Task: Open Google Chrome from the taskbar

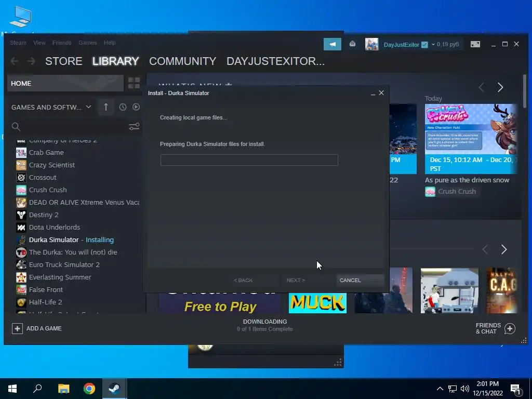Action: (x=89, y=389)
